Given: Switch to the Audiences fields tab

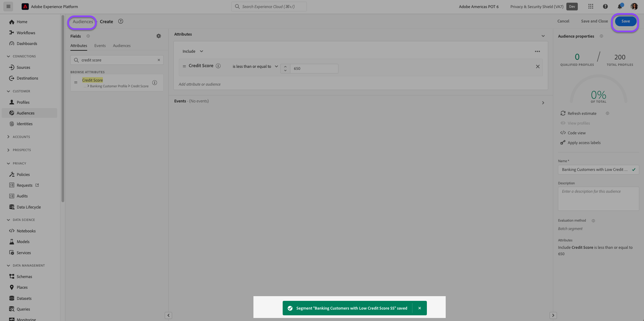Looking at the screenshot, I should [x=122, y=46].
